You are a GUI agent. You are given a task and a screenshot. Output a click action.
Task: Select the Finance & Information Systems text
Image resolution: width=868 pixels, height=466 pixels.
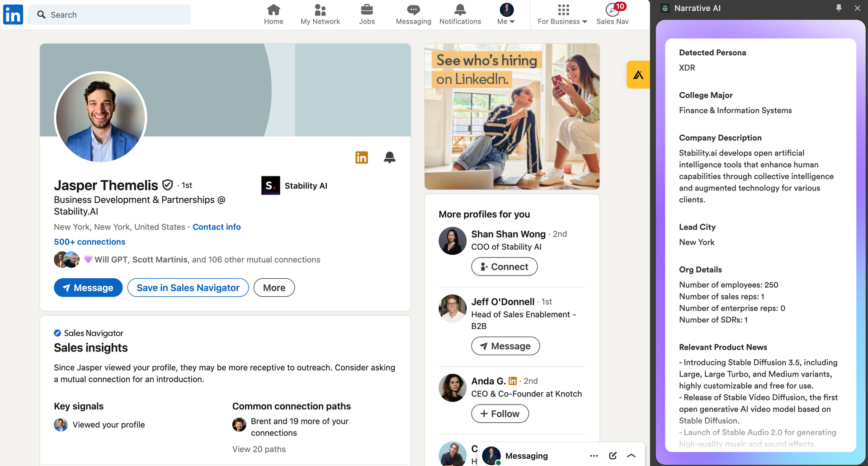pos(736,110)
